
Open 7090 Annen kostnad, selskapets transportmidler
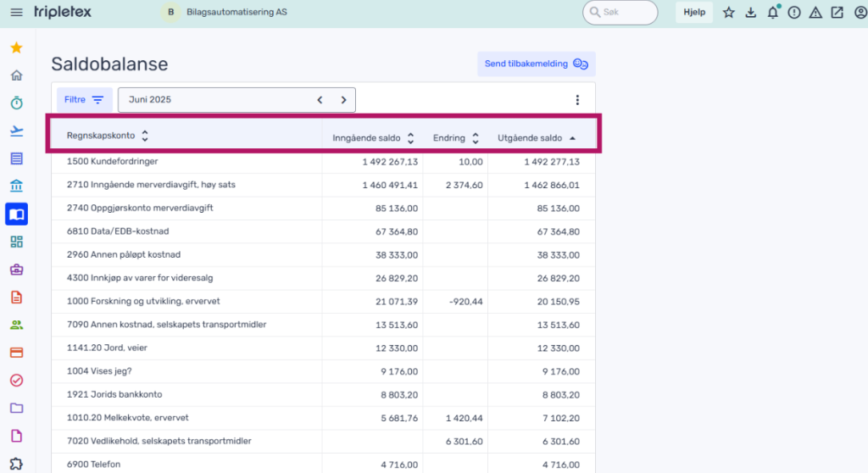[x=167, y=325]
